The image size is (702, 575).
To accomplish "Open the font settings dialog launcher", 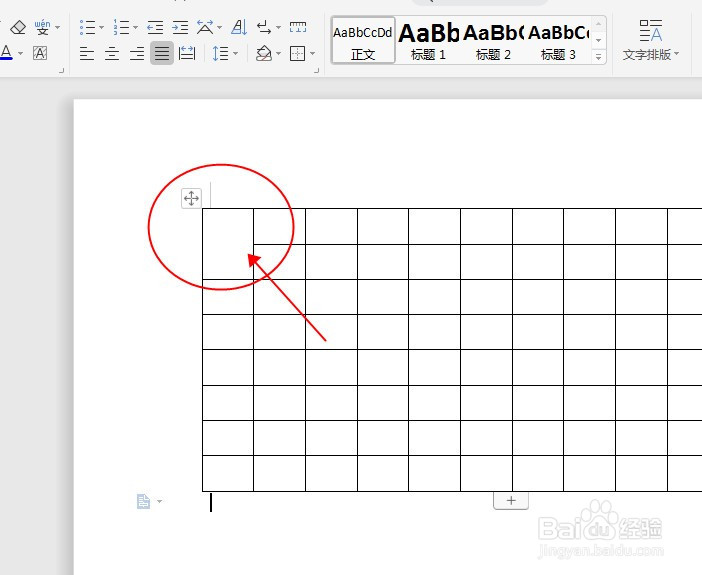I will point(62,70).
